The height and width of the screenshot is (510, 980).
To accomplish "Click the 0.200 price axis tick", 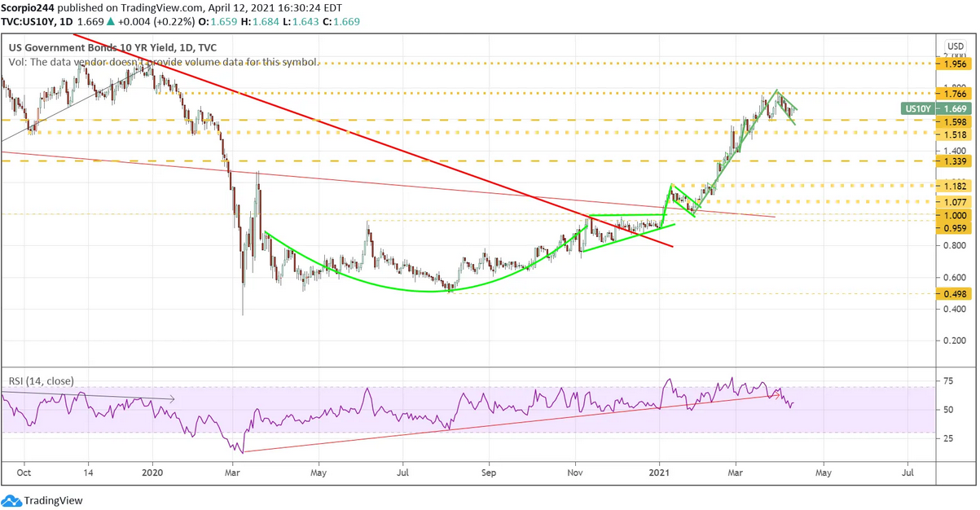I will pos(955,341).
